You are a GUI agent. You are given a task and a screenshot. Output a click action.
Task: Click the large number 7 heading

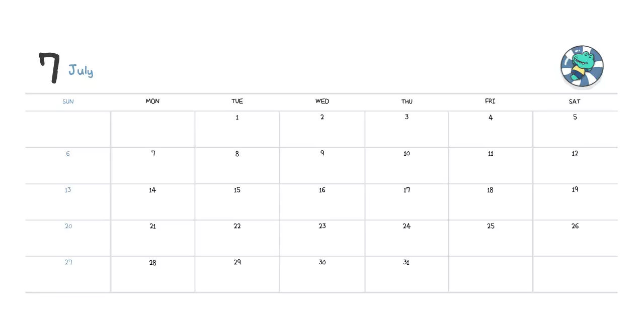[49, 67]
